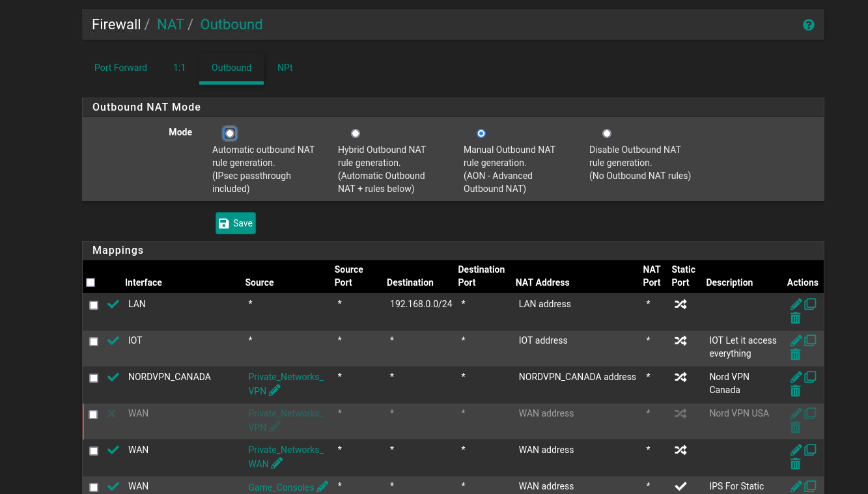Screen dimensions: 868x494
Task: Edit alias pencil beside NORDVPN_CANADA's Private_Networks_VPN
Action: click(x=275, y=390)
